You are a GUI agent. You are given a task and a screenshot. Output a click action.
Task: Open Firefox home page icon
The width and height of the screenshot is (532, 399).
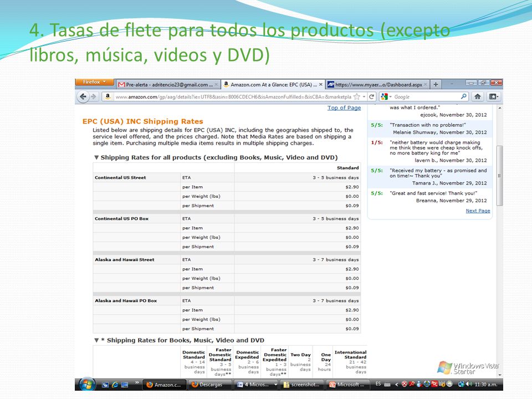pyautogui.click(x=477, y=96)
